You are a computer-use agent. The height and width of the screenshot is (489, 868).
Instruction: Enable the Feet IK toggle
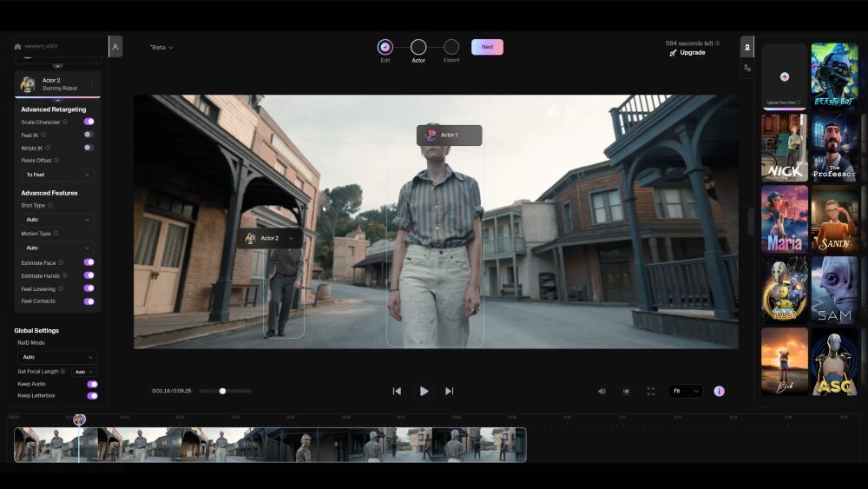(89, 135)
